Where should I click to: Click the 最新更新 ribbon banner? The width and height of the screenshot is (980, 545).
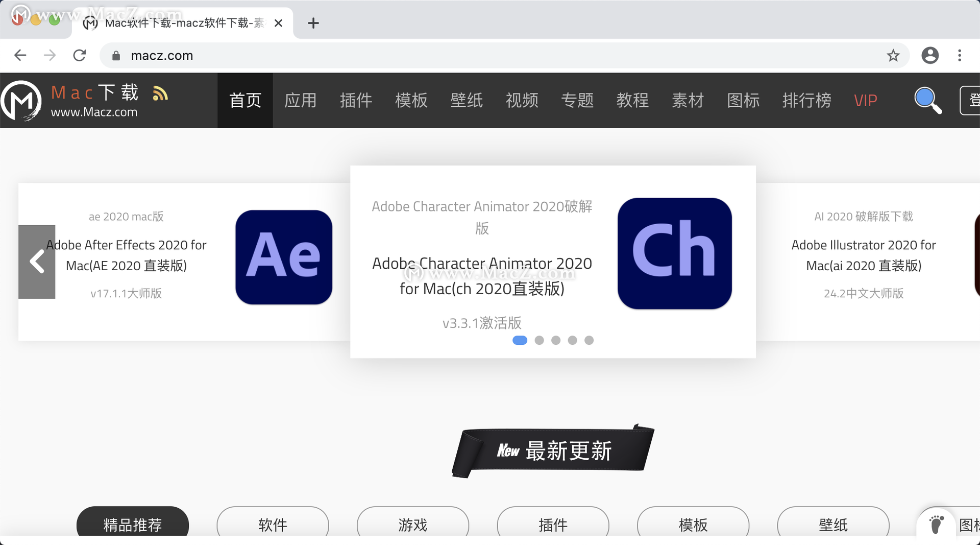point(553,451)
